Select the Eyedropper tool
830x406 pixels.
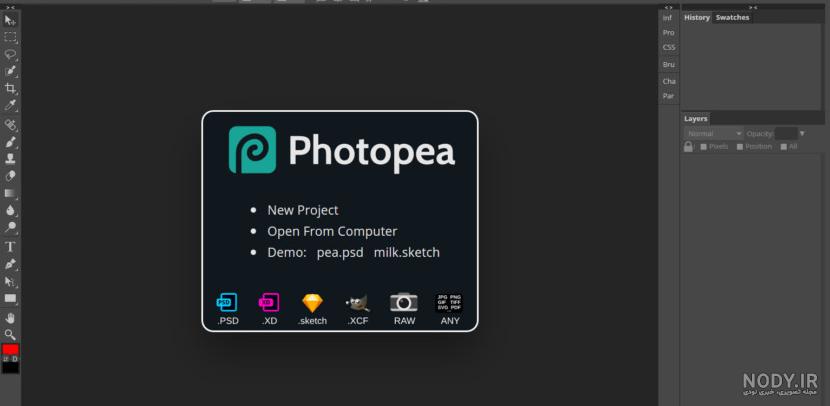[10, 105]
